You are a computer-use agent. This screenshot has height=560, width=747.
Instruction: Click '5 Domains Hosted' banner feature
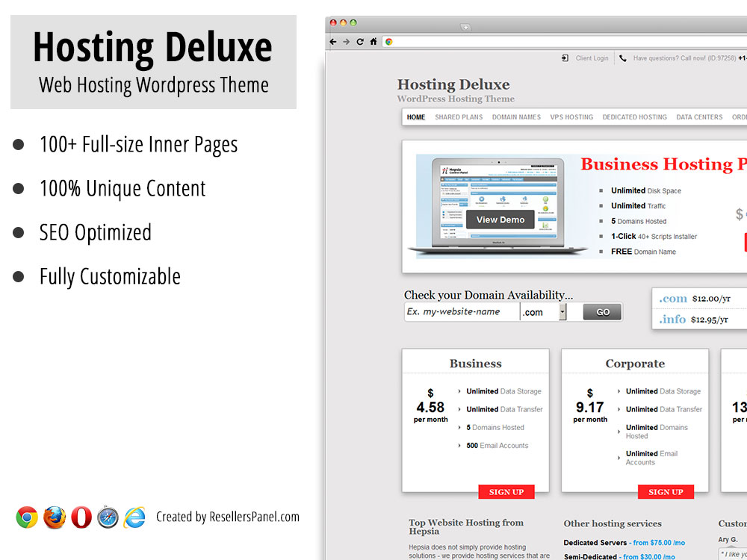tap(639, 222)
